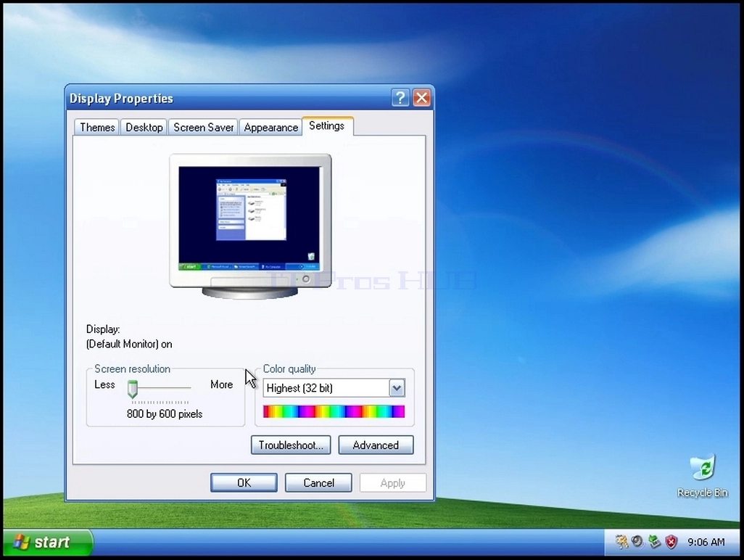Click the Safely Remove Hardware tray icon

(654, 541)
